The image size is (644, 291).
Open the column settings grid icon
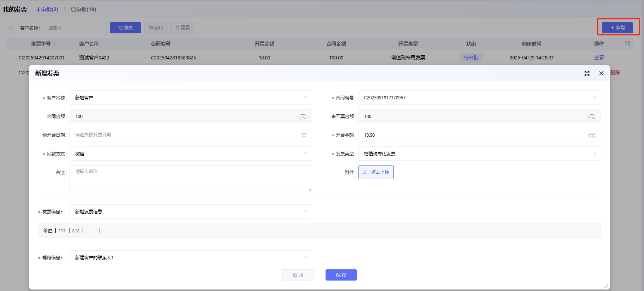tap(628, 44)
